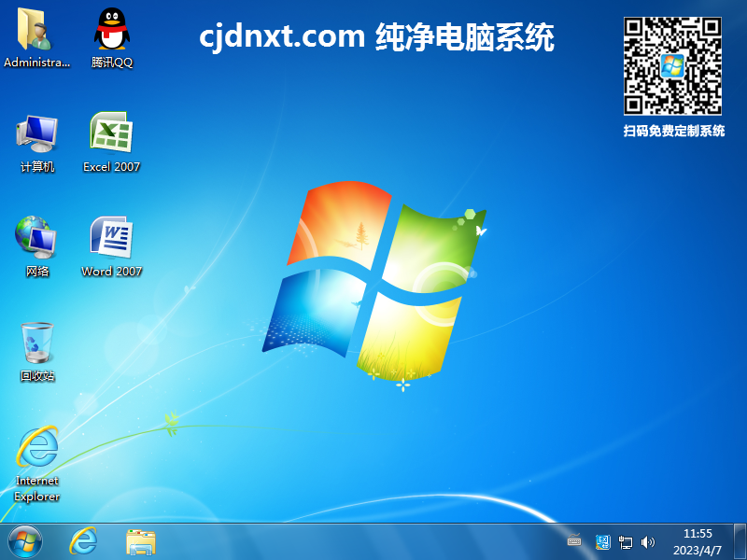Click the 'Excel 2007' icon label

111,167
